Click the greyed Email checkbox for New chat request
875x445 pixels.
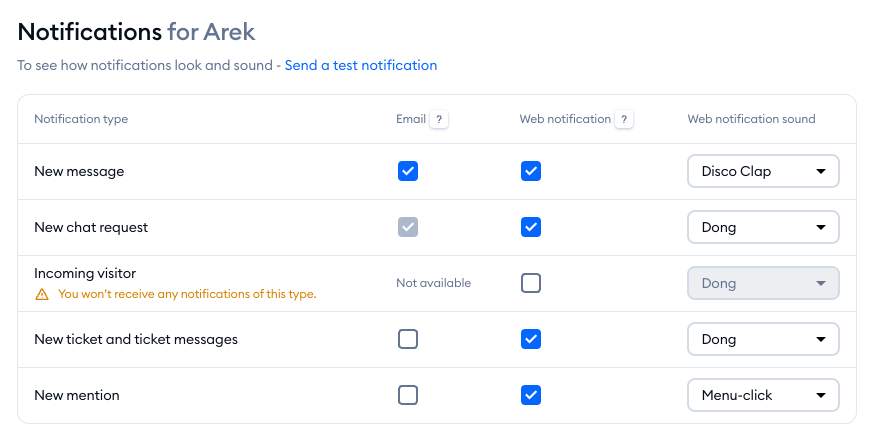tap(408, 227)
